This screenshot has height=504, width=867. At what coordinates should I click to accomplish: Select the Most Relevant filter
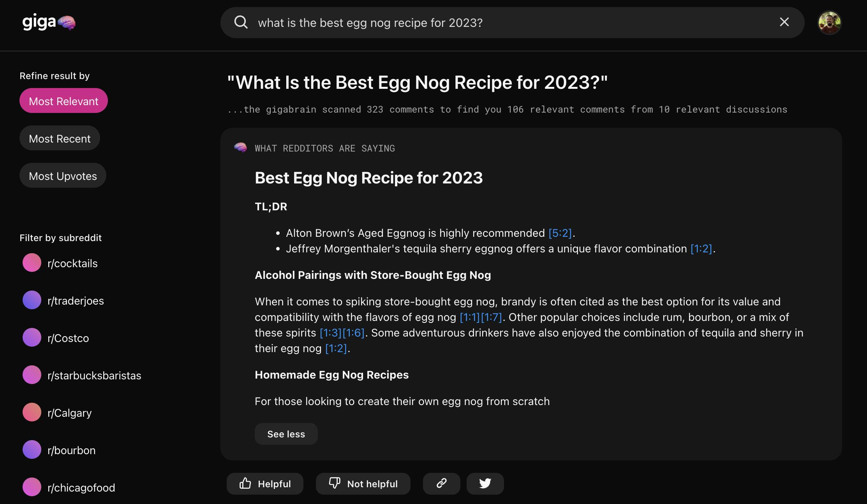63,101
